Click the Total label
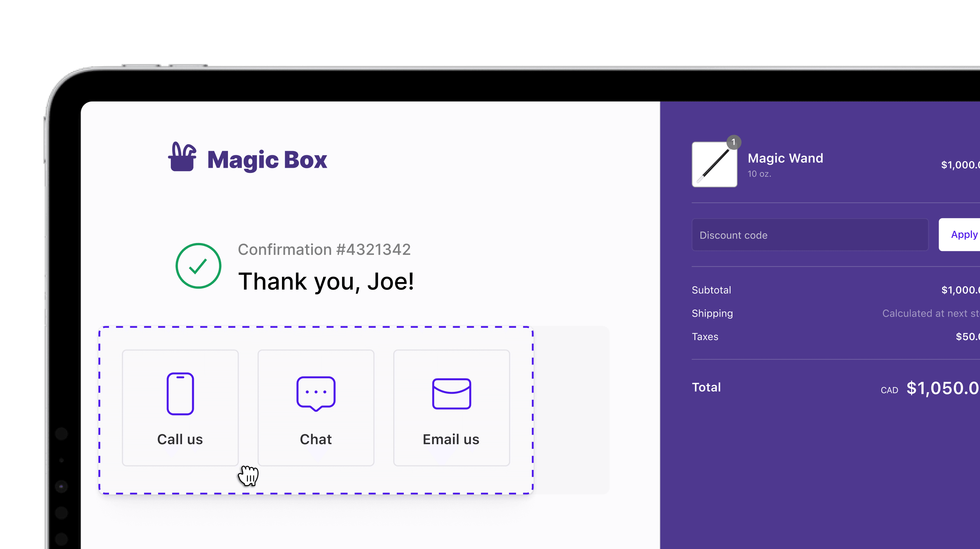Image resolution: width=980 pixels, height=549 pixels. (706, 387)
